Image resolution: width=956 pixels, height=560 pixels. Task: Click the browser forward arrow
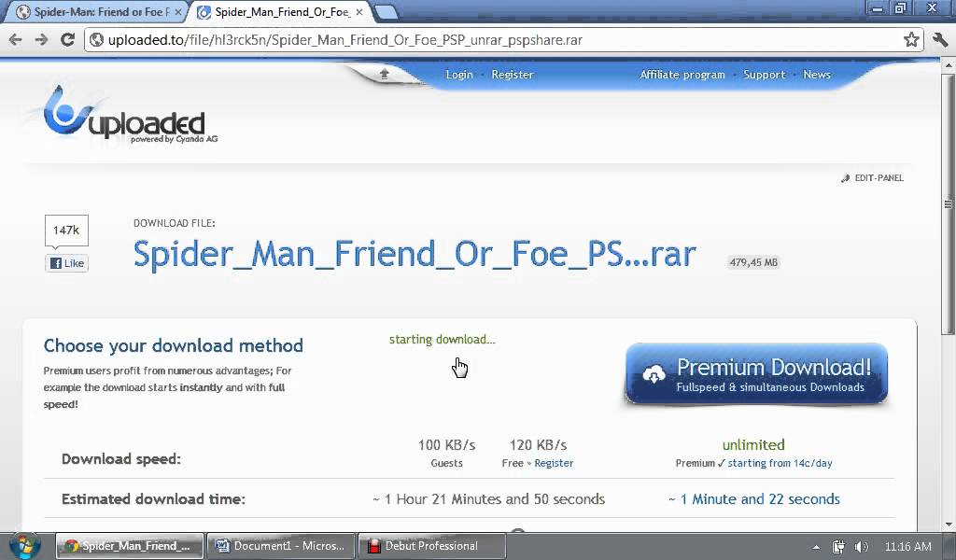41,39
